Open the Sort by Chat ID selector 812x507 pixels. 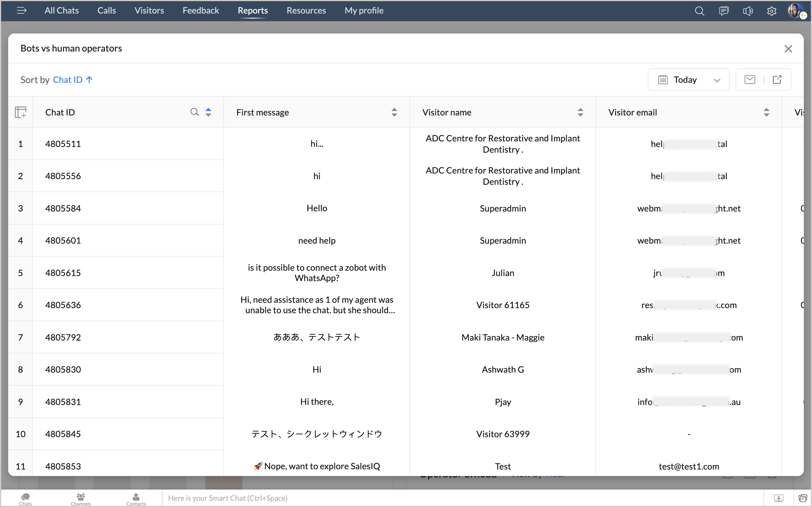click(x=68, y=80)
